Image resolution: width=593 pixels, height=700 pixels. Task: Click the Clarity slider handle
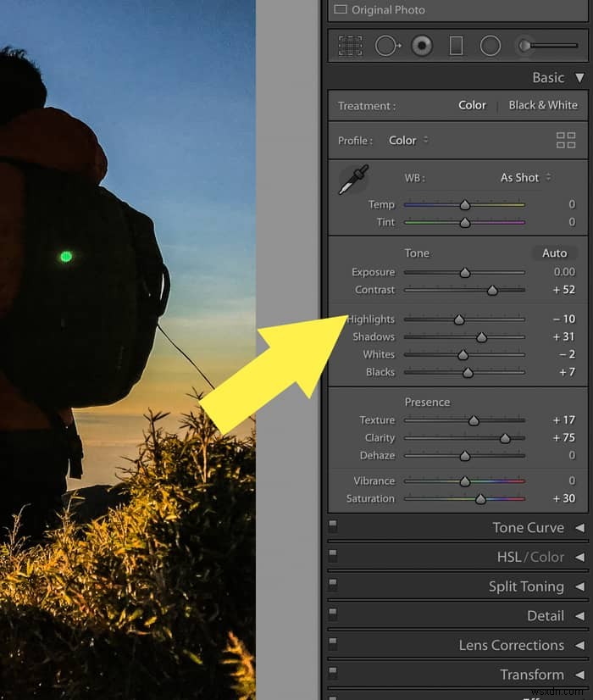coord(505,438)
